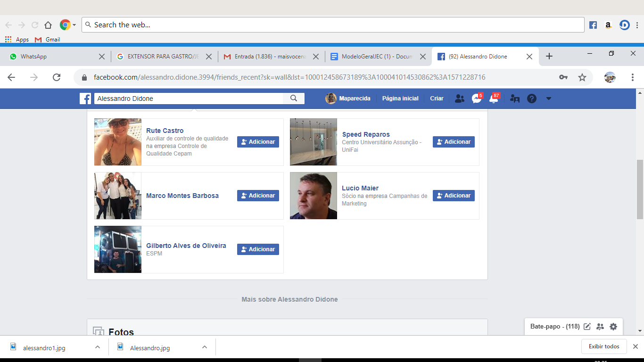Reload the Facebook page
644x362 pixels.
point(57,77)
